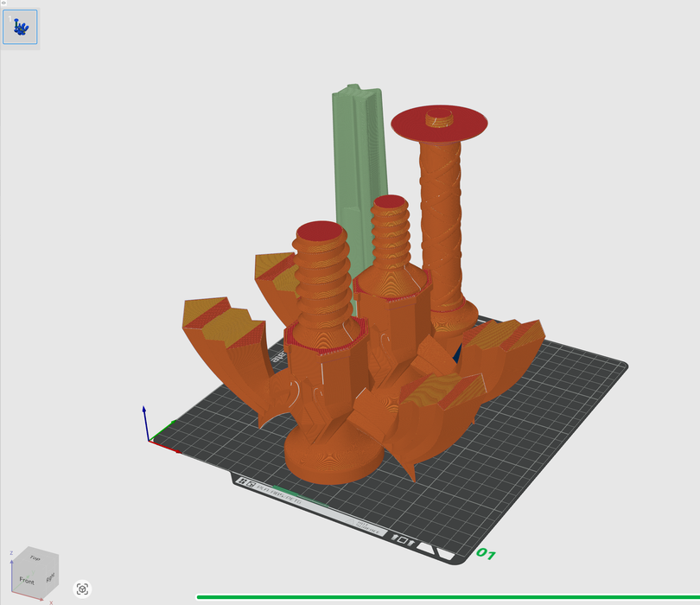Viewport: 700px width, 605px height.
Task: Select the right-side orange claw part
Action: point(506,346)
